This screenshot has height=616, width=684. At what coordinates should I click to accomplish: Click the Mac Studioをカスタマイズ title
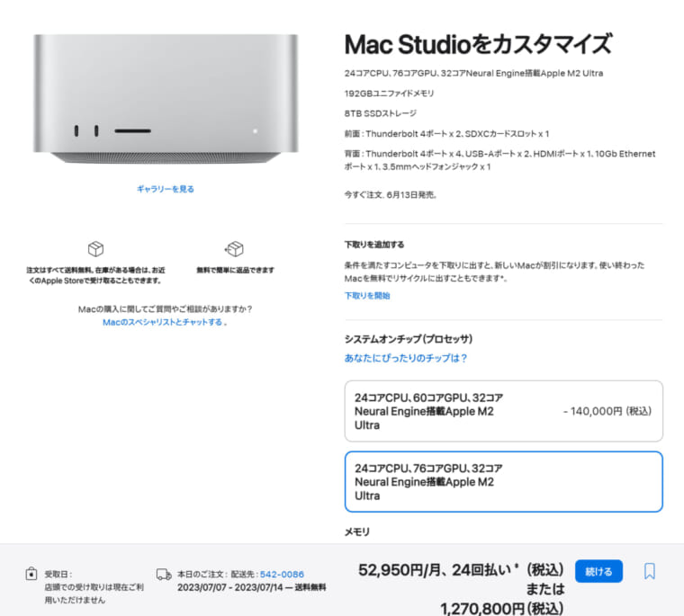click(478, 44)
